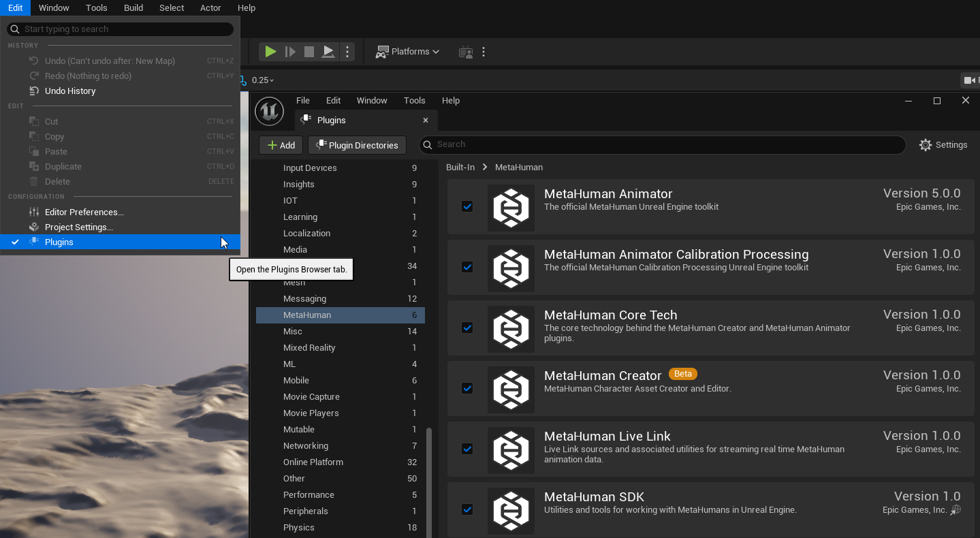Select the IOT category
The height and width of the screenshot is (538, 980).
[x=341, y=201]
